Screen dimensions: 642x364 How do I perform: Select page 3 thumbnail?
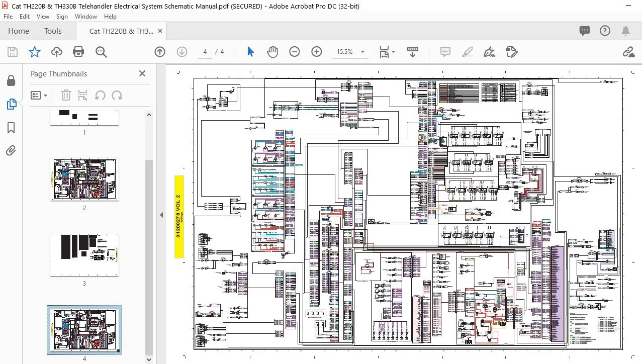84,254
